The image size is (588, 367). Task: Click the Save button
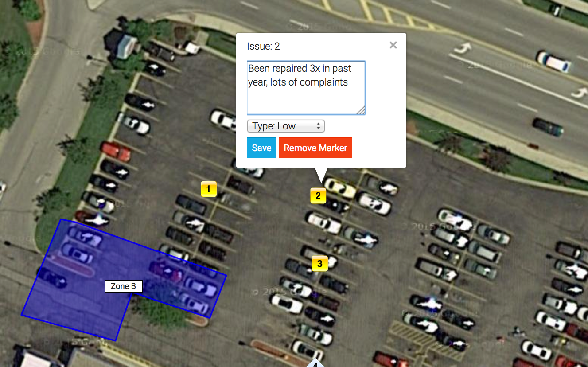[261, 148]
